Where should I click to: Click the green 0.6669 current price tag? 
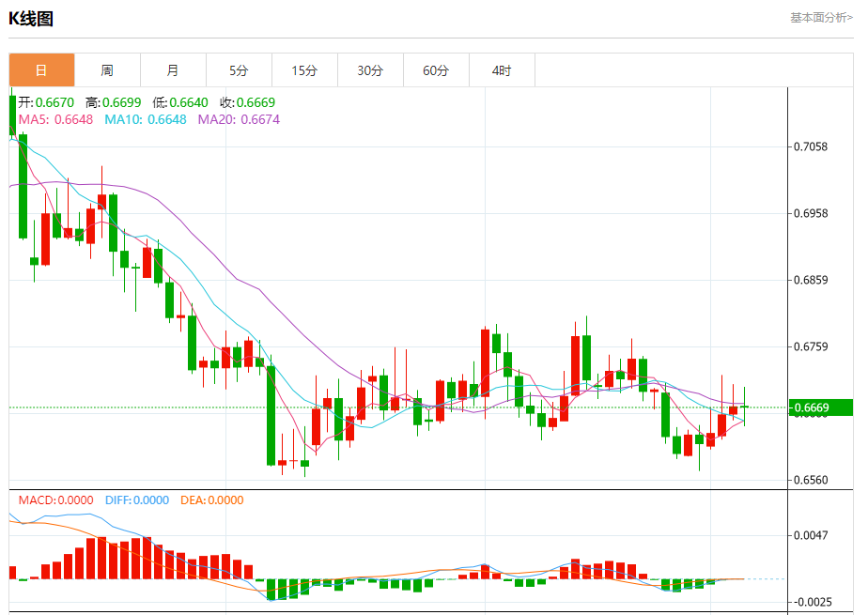click(x=820, y=407)
